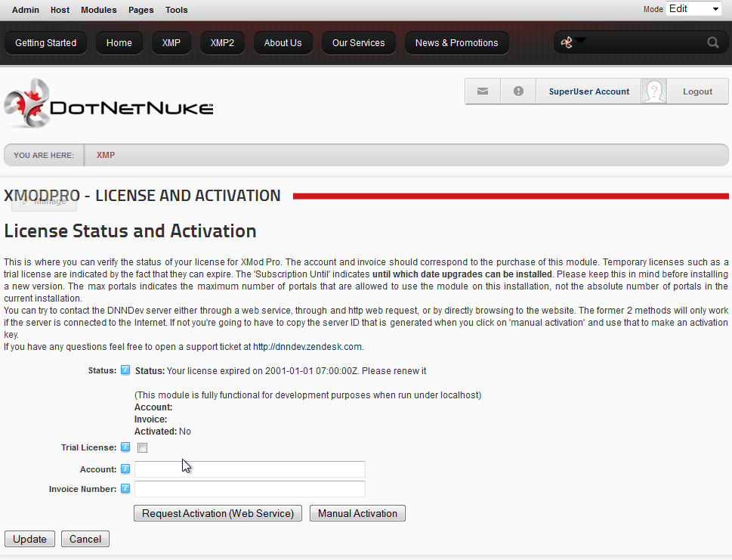Open the Tools menu
732x560 pixels.
[177, 10]
